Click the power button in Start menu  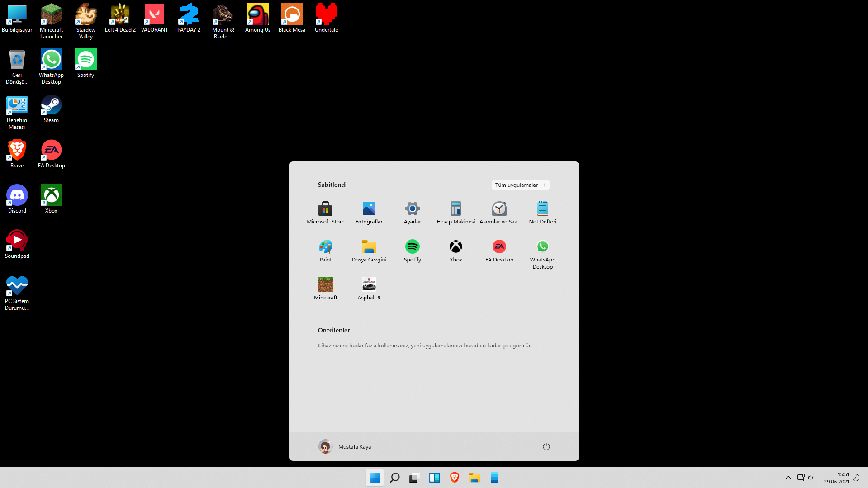(x=546, y=447)
